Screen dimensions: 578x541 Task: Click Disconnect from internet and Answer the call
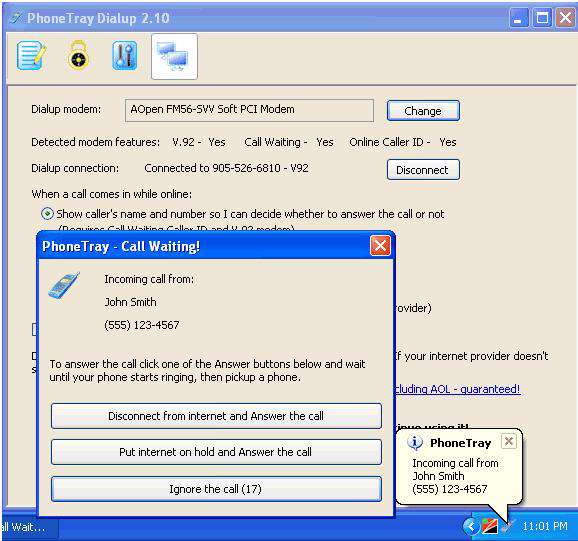pos(216,416)
